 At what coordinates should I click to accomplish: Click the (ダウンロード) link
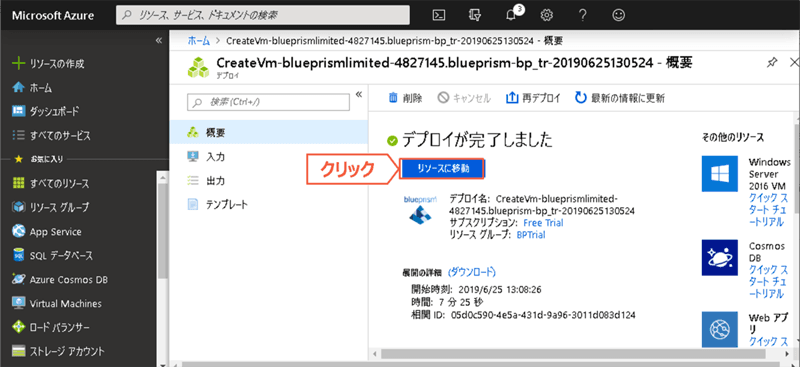[x=471, y=272]
